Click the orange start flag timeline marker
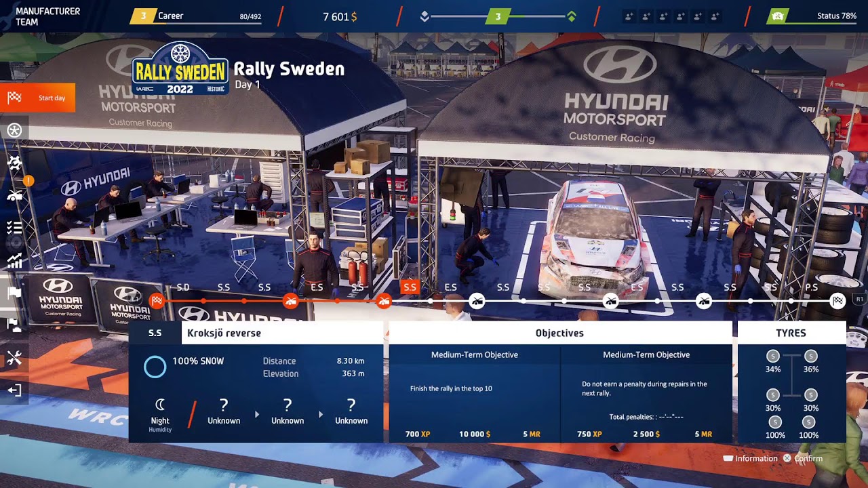The height and width of the screenshot is (488, 868). [157, 301]
